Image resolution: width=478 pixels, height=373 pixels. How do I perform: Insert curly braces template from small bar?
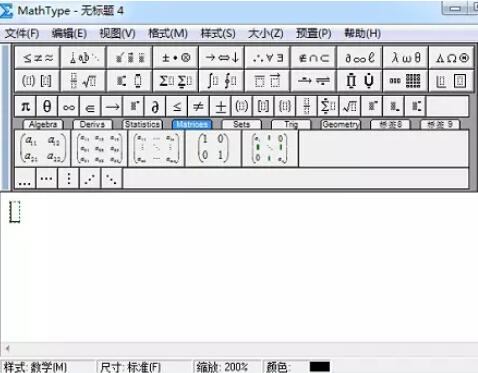[x=285, y=107]
